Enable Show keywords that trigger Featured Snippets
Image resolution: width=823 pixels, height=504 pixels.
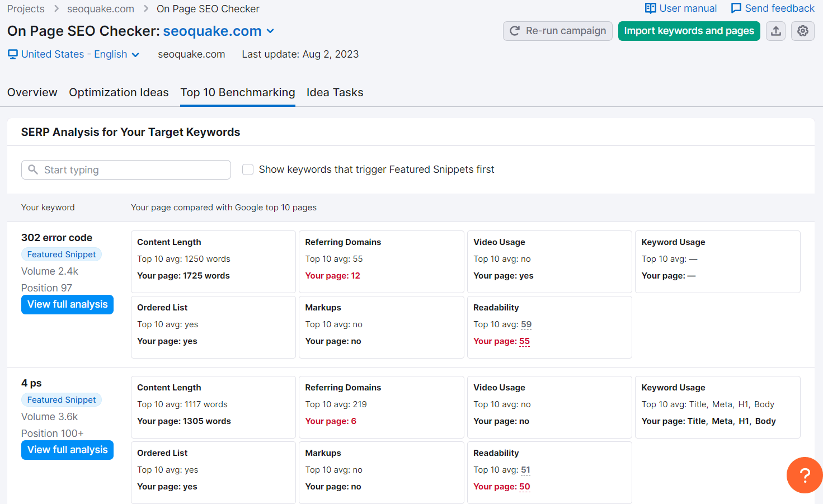248,169
